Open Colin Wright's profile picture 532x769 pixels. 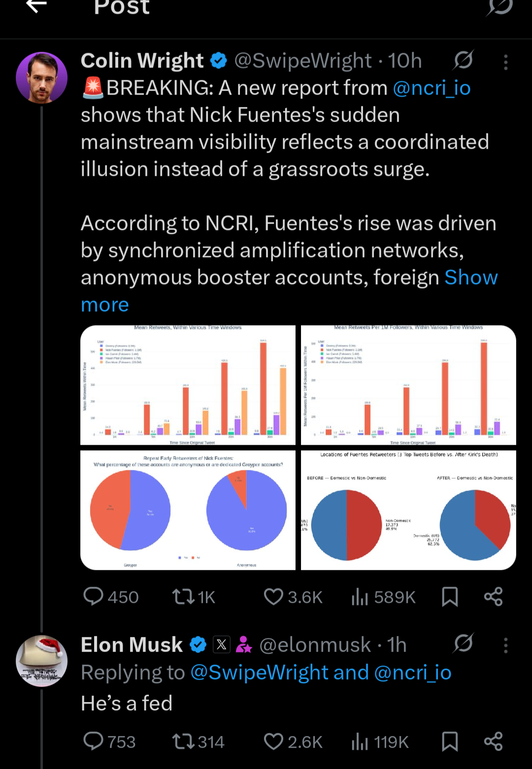tap(42, 77)
